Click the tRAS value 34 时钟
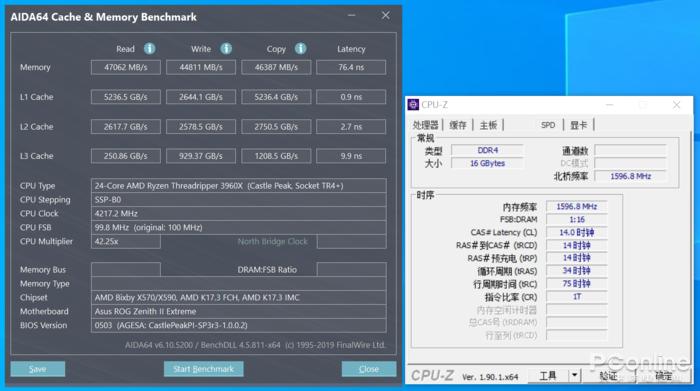This screenshot has width=700, height=391. pos(577,271)
